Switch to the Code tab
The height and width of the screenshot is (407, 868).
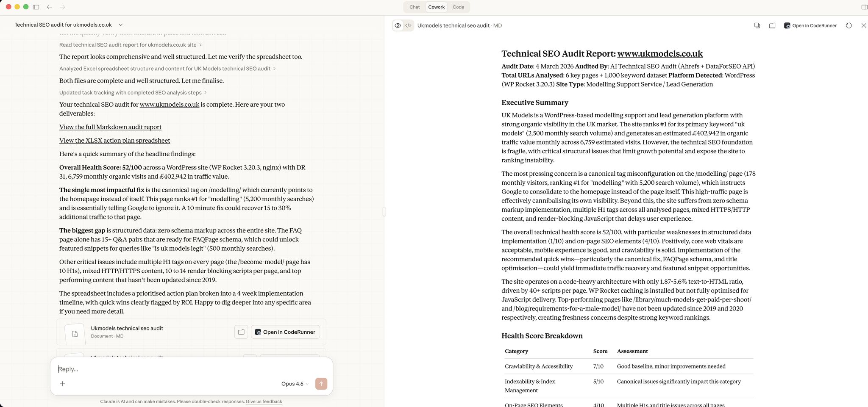point(458,7)
